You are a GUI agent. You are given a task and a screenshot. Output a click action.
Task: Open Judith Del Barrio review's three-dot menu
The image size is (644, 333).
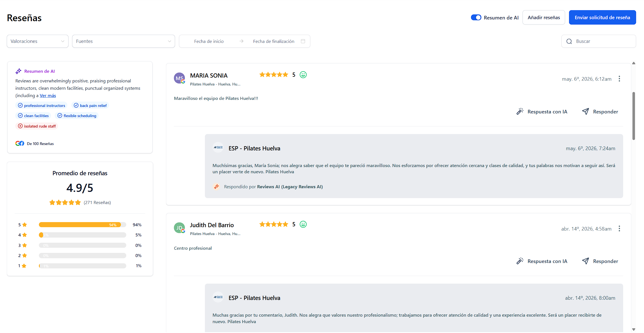[x=619, y=229]
